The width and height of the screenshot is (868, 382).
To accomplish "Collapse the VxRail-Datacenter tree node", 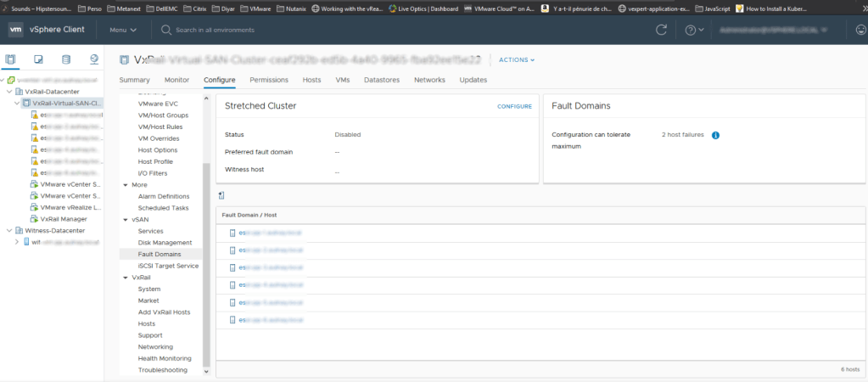I will coord(8,92).
